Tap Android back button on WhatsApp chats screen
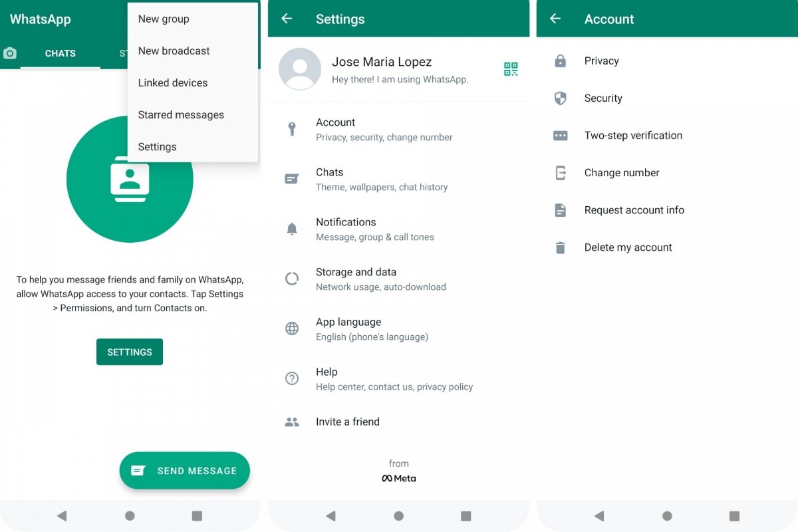The image size is (798, 532). coord(62,515)
